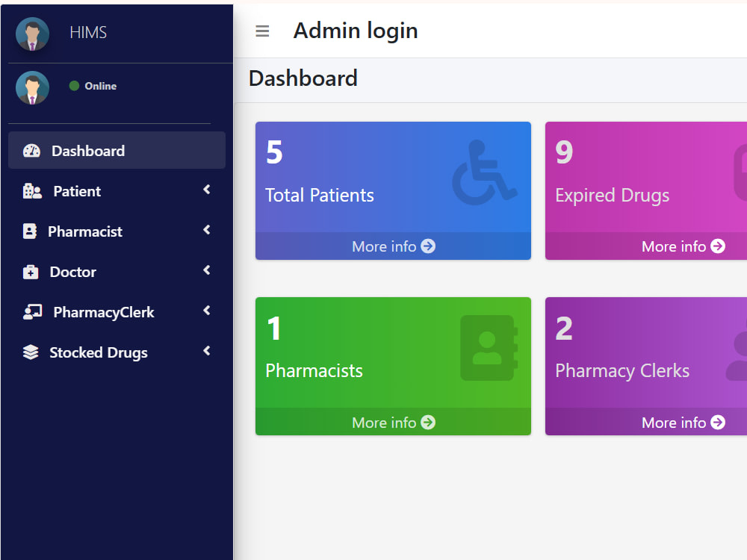The width and height of the screenshot is (747, 560).
Task: Click the Stocked Drugs layers icon
Action: click(x=31, y=352)
